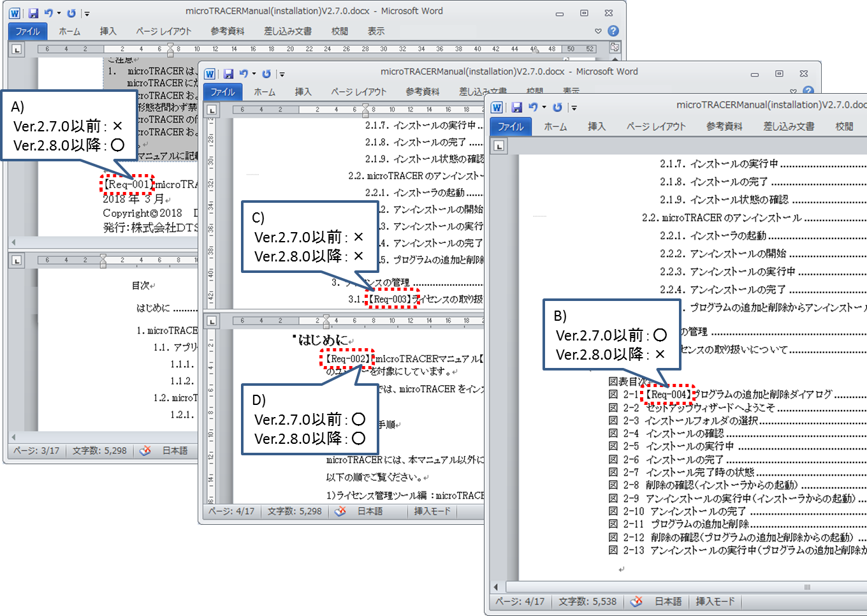Switch to 参考資料 tab in front-right window
This screenshot has width=867, height=616.
click(x=724, y=126)
